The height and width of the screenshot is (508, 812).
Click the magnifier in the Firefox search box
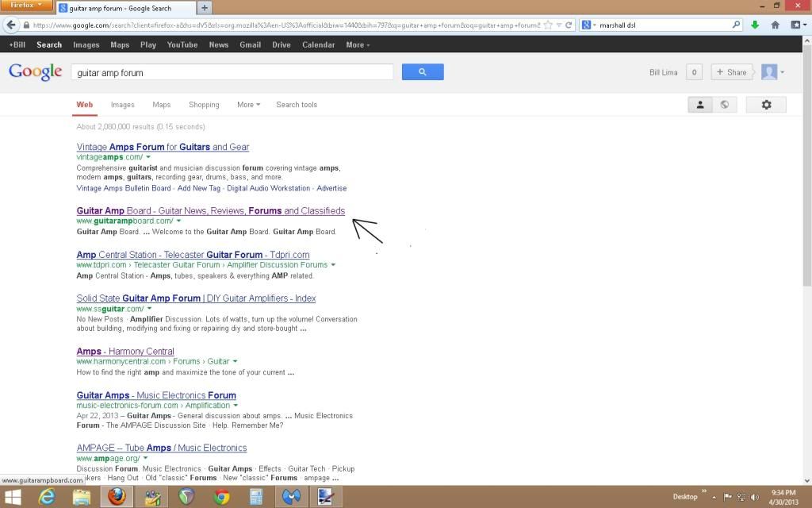[x=736, y=25]
